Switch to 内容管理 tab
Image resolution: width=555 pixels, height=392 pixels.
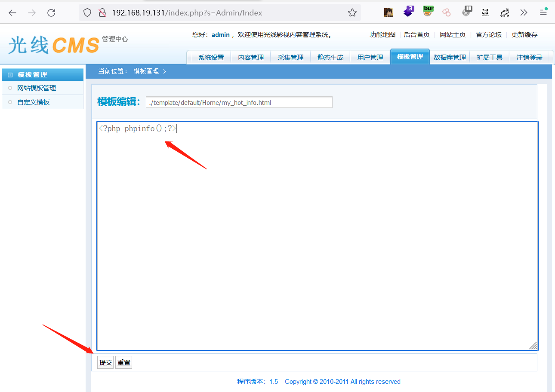click(x=251, y=57)
